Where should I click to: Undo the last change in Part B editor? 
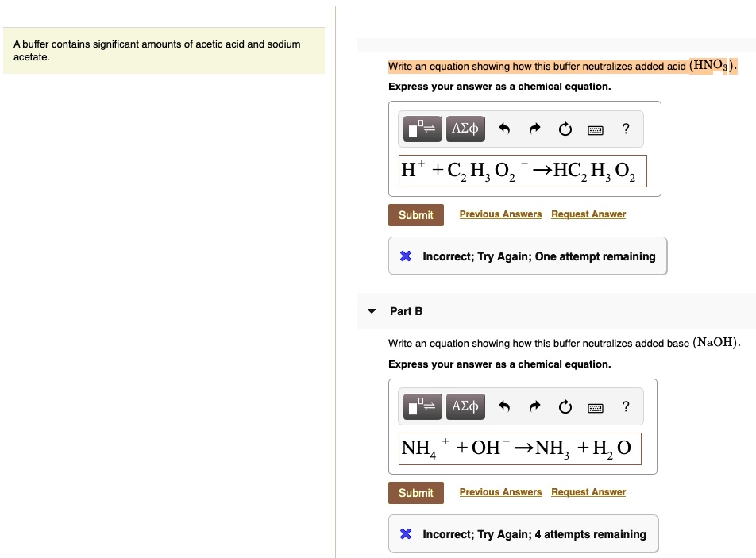[x=503, y=406]
